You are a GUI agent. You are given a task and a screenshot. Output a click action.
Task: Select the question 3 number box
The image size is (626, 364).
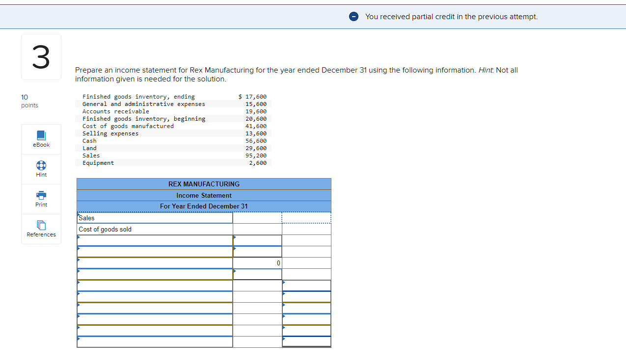pyautogui.click(x=41, y=56)
